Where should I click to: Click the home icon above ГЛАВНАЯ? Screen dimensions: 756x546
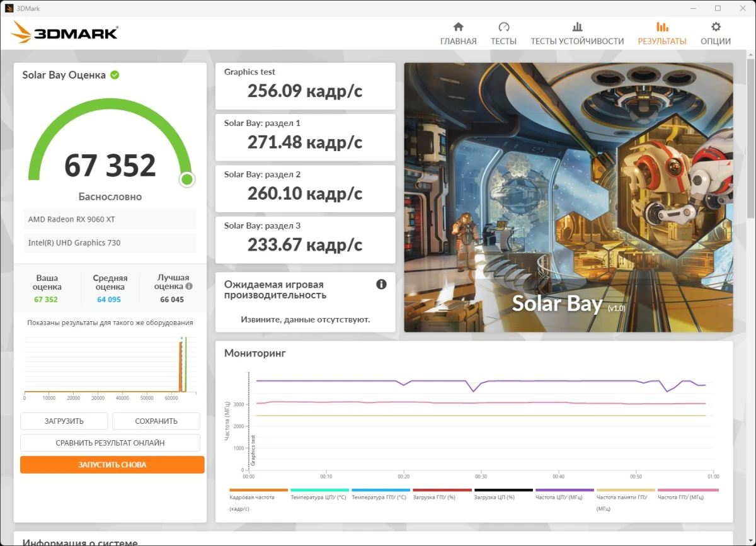458,27
